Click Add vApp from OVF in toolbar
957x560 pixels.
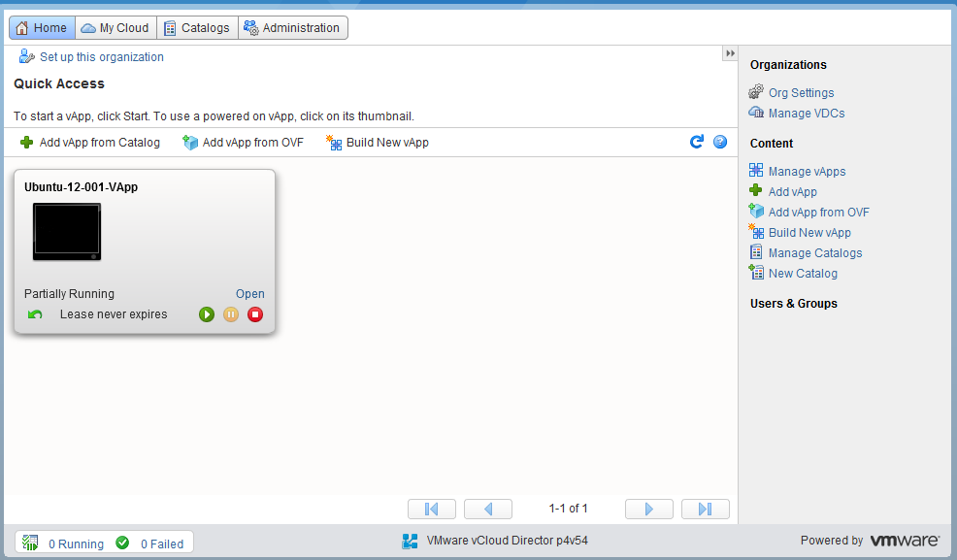pyautogui.click(x=244, y=143)
